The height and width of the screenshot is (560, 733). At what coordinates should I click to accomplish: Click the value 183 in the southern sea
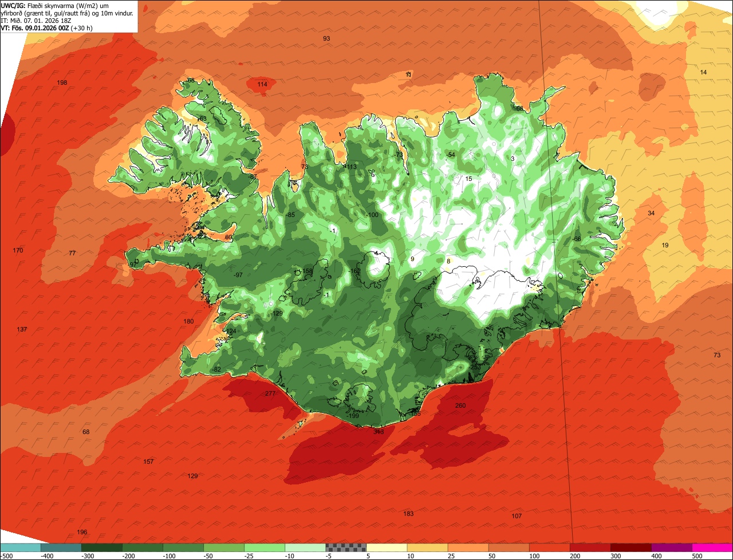[408, 514]
